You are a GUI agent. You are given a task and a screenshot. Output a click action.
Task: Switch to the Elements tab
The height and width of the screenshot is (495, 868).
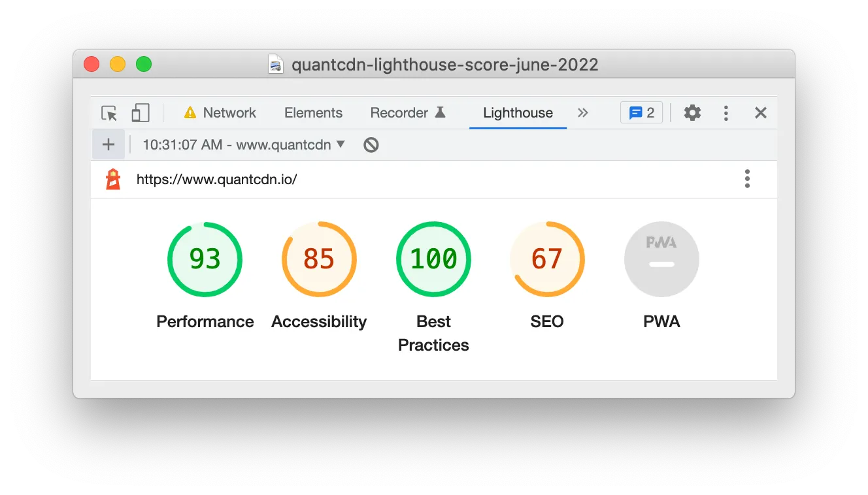(313, 112)
